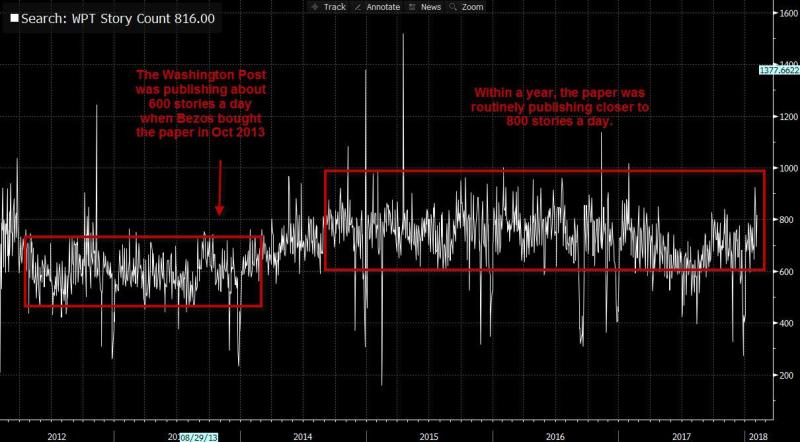Jump to 2015 on the date axis
The height and width of the screenshot is (442, 800).
429,437
